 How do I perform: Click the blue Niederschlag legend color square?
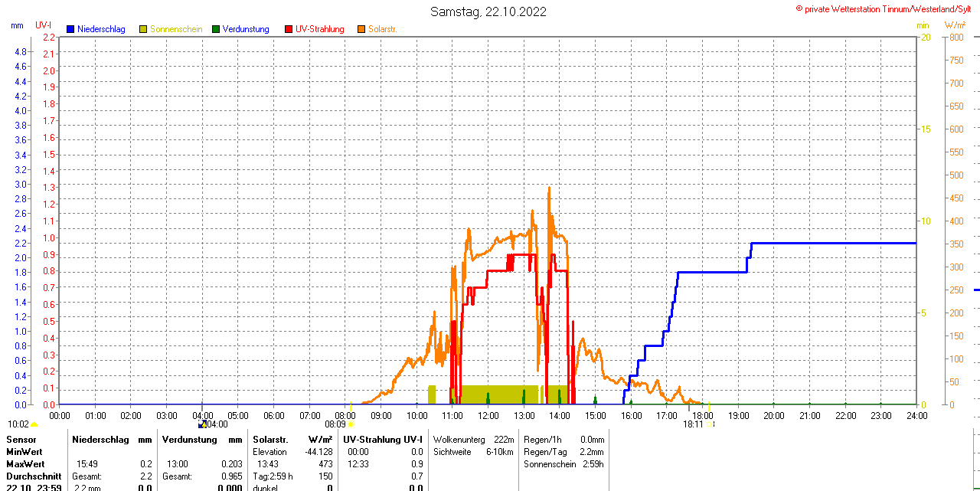(70, 29)
